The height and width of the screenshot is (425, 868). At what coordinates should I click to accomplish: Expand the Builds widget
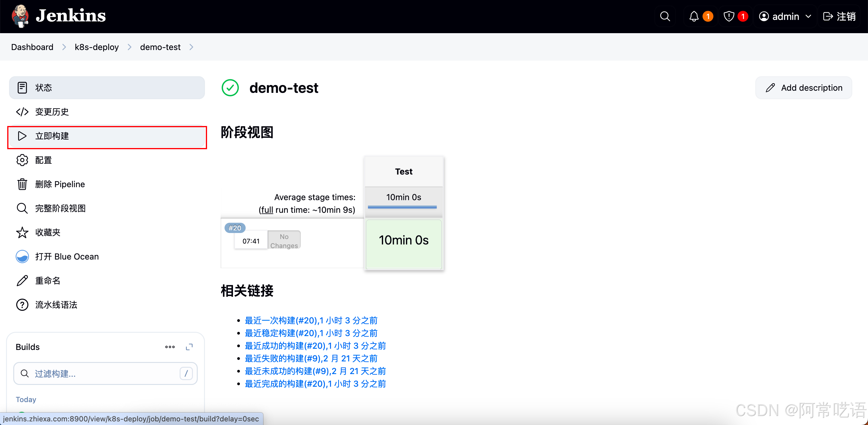189,347
